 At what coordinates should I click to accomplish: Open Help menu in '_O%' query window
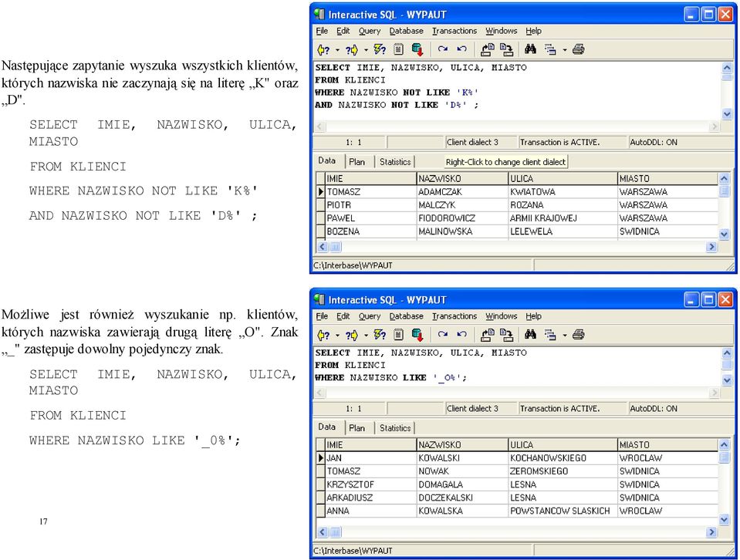tap(533, 316)
